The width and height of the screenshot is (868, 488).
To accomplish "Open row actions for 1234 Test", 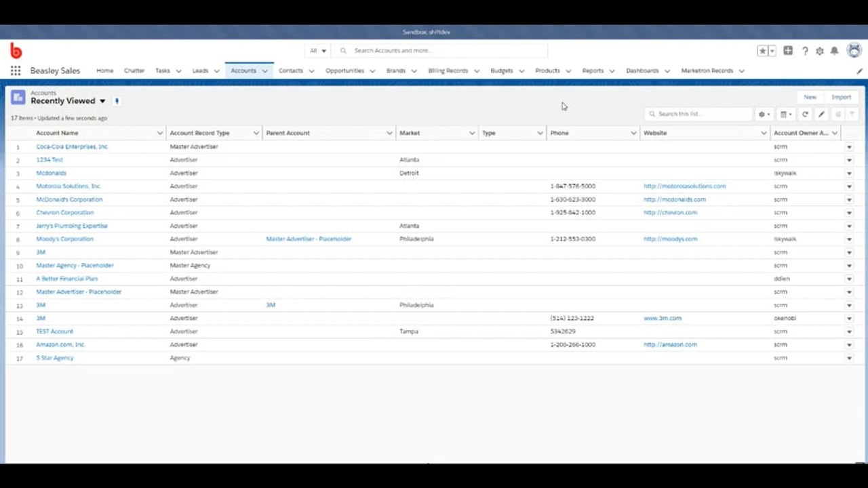I will click(x=849, y=160).
